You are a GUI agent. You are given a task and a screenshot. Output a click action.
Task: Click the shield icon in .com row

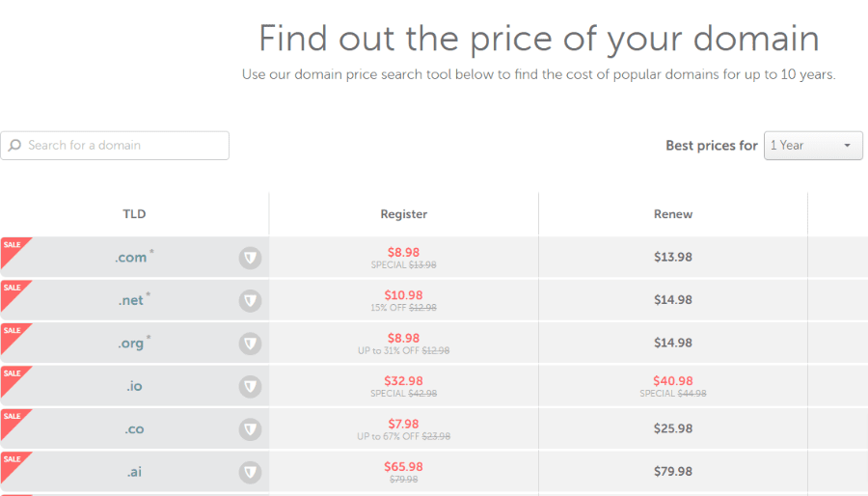click(250, 258)
